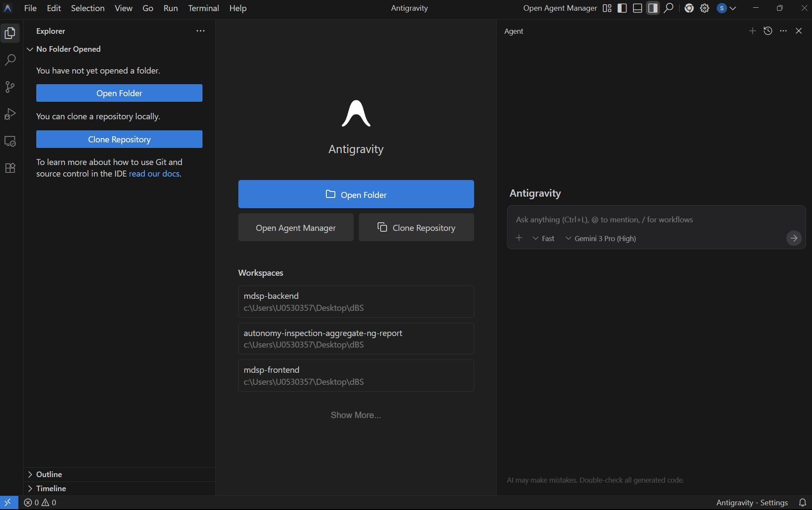Expand the Outline section
This screenshot has height=510, width=812.
49,474
